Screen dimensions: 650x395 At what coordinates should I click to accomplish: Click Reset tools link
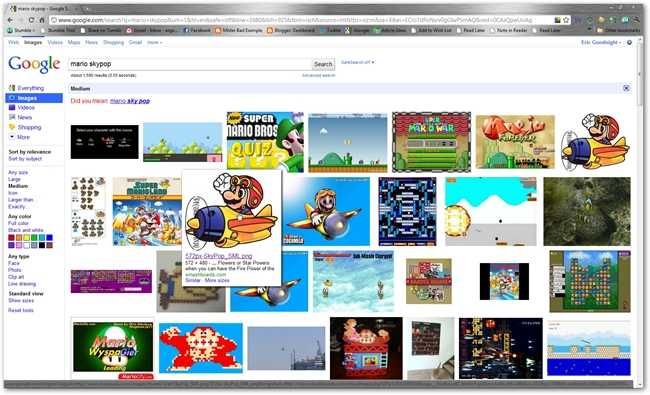[x=21, y=310]
